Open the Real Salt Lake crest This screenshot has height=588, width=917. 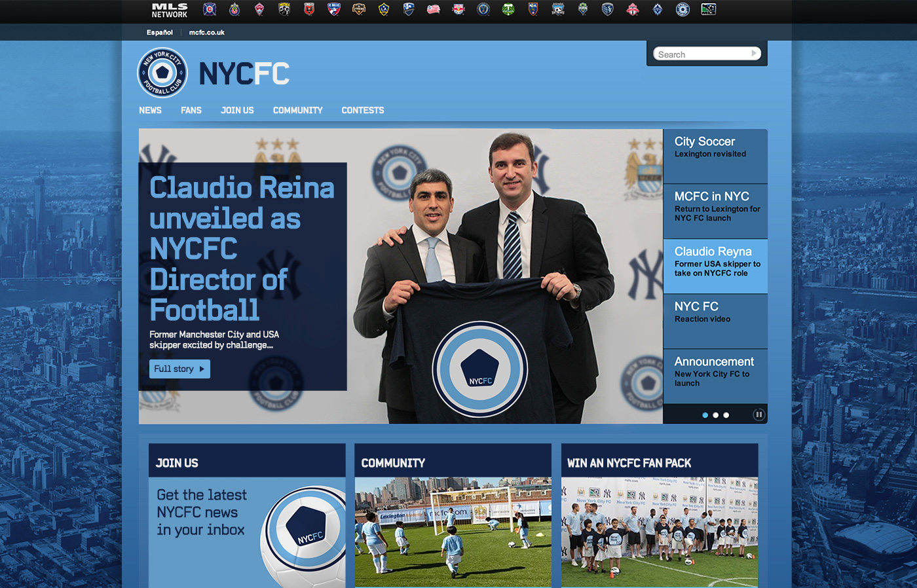(533, 9)
